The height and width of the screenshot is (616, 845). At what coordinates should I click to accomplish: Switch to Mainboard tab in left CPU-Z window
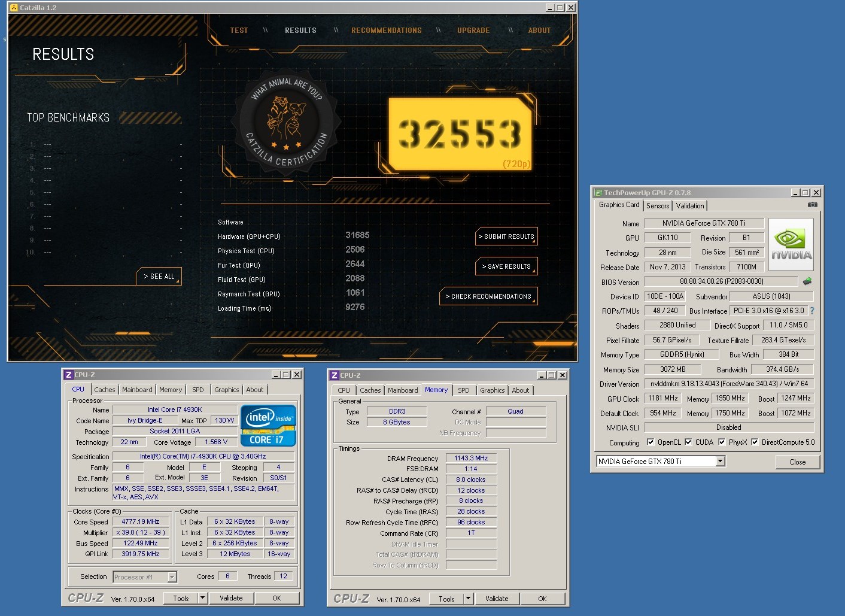click(x=137, y=390)
